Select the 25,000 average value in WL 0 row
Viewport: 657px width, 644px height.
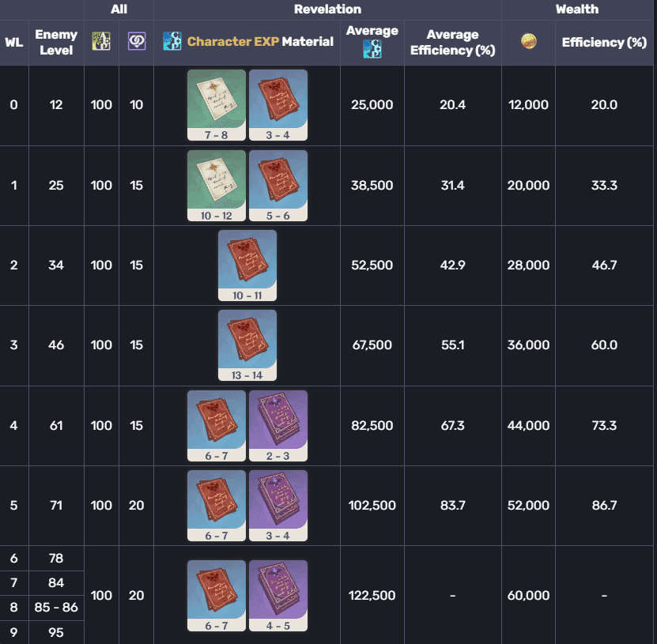(372, 104)
